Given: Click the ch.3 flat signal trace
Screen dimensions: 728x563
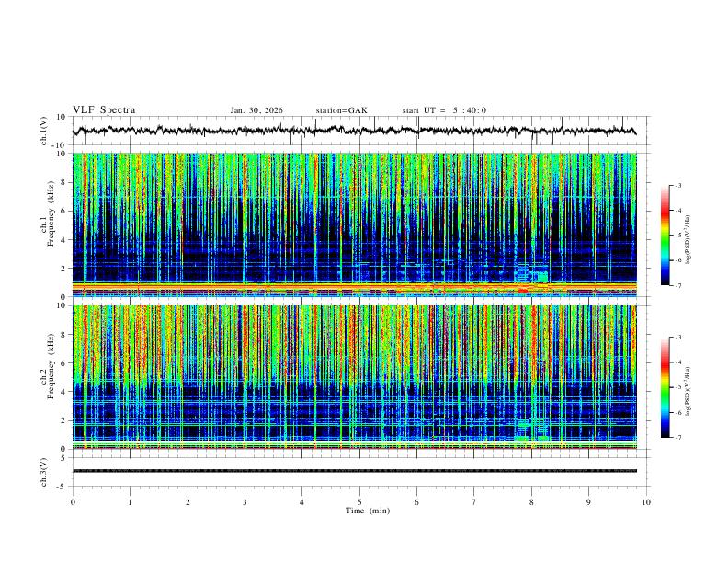Looking at the screenshot, I should 355,471.
